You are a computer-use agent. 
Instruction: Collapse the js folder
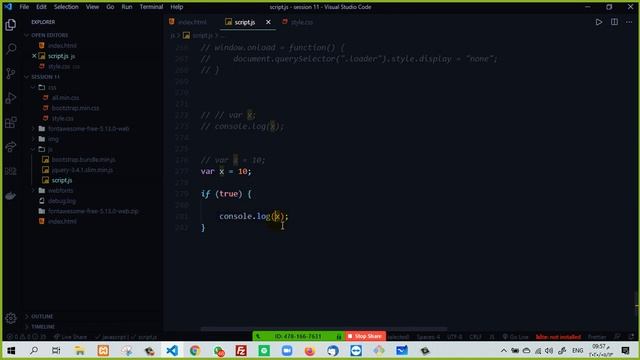pos(50,149)
